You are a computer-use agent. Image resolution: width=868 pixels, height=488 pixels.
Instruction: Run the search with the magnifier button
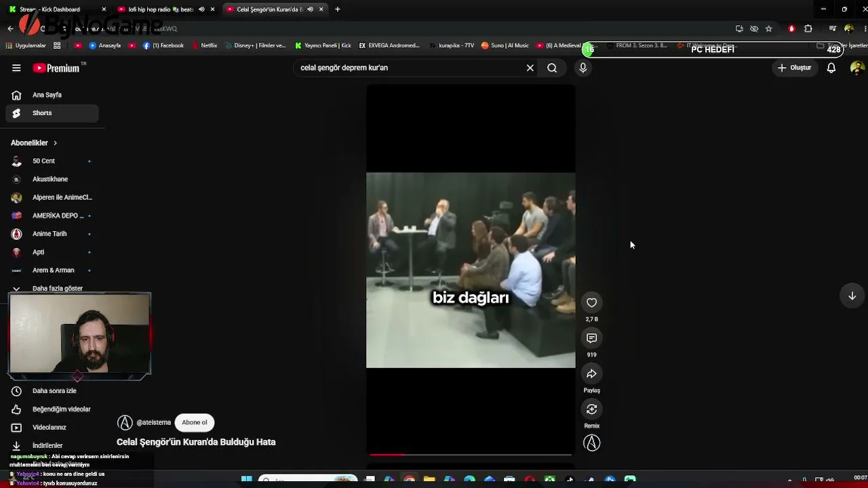(552, 68)
